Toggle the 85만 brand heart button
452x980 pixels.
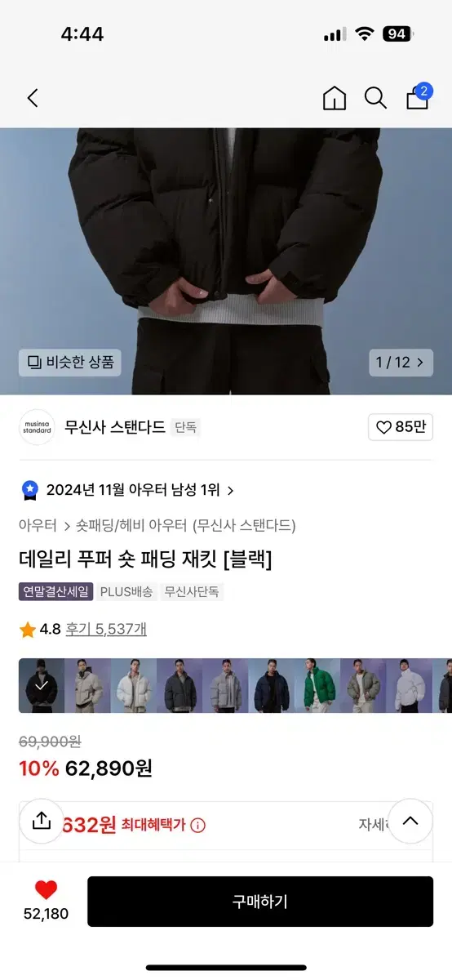tap(401, 427)
